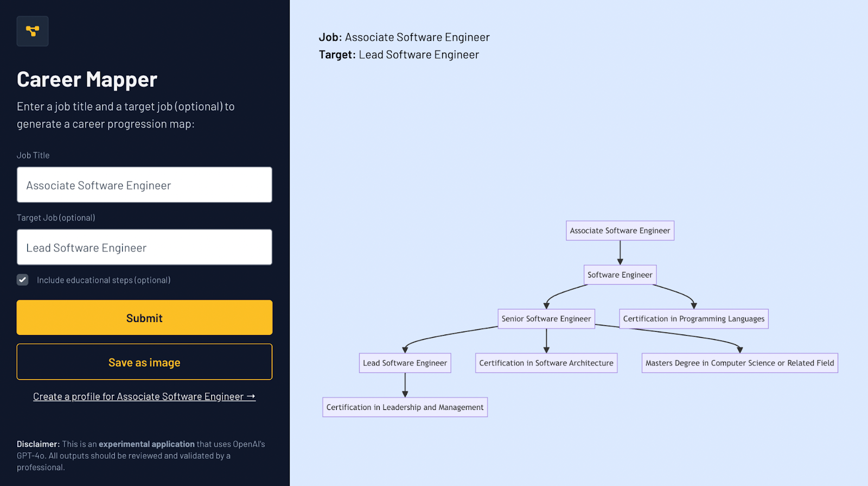
Task: Click the Masters Degree in Computer Science node
Action: pos(739,363)
